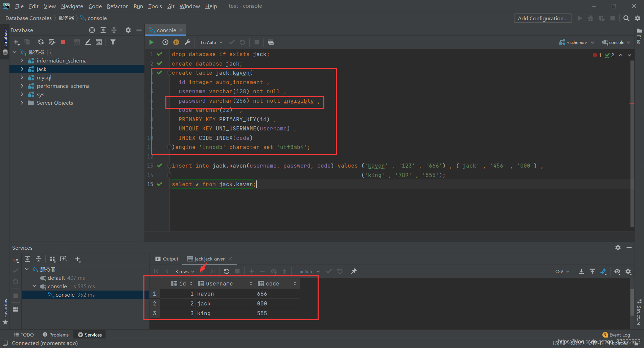Viewport: 644px width, 348px height.
Task: Open the Browse Query History clock icon
Action: coord(165,42)
